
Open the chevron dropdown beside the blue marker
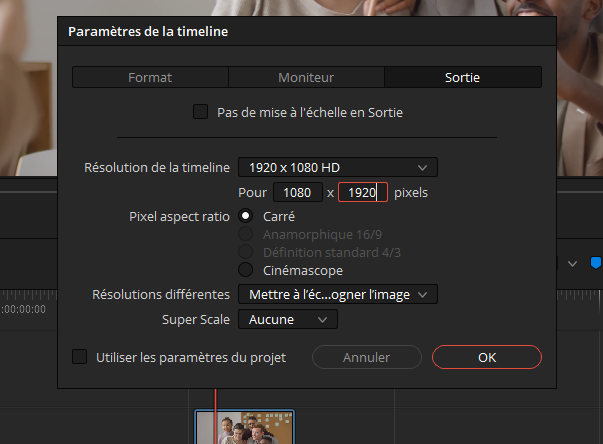pos(573,264)
